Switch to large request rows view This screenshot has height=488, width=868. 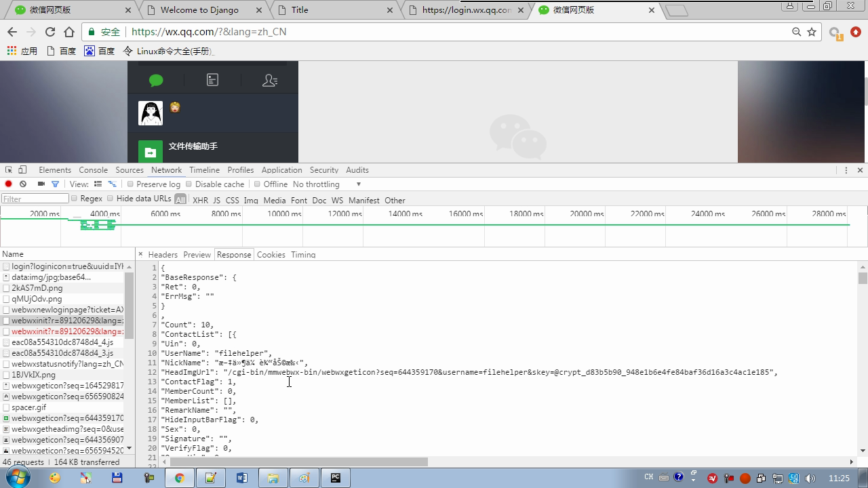tap(98, 184)
